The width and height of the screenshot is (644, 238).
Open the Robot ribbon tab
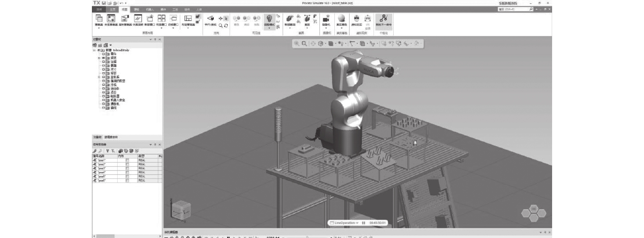150,9
